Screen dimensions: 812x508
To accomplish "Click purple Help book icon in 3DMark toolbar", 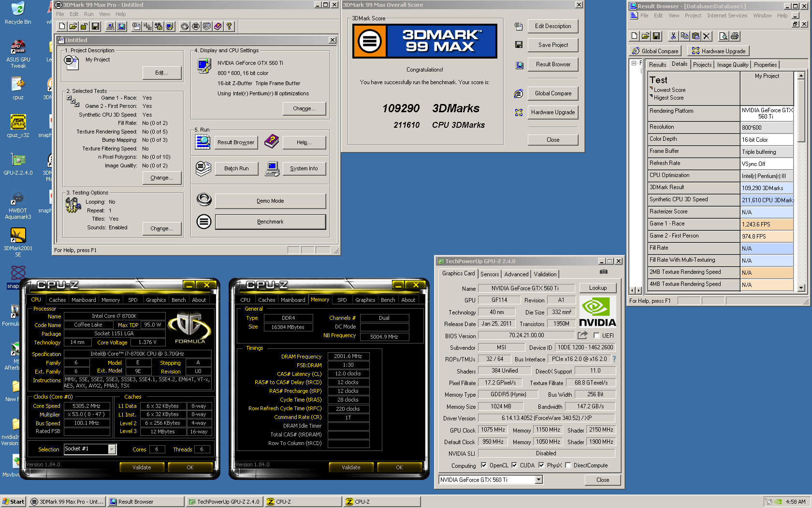I will coord(218,26).
